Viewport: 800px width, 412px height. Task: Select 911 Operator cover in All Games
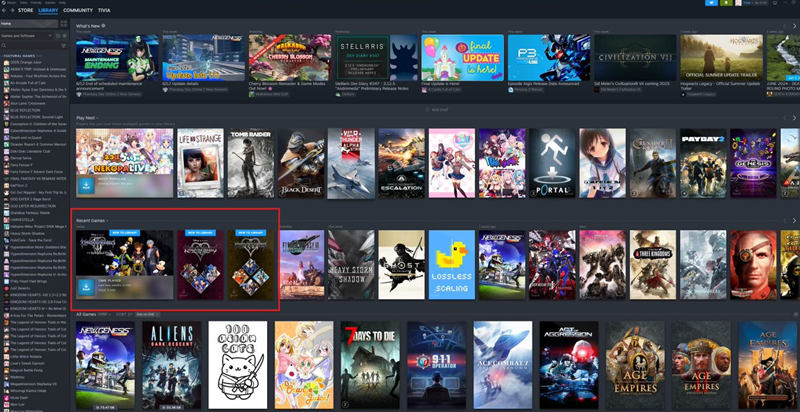pos(437,365)
